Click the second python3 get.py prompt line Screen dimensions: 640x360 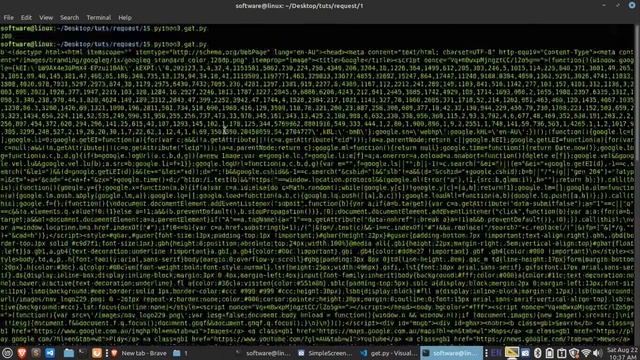tap(104, 44)
